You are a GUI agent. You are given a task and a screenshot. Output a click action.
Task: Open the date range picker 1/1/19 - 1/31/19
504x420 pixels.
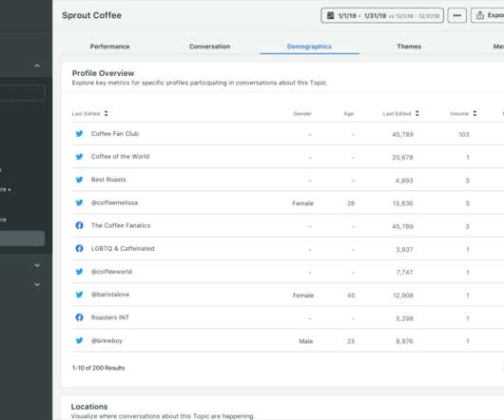pyautogui.click(x=382, y=15)
